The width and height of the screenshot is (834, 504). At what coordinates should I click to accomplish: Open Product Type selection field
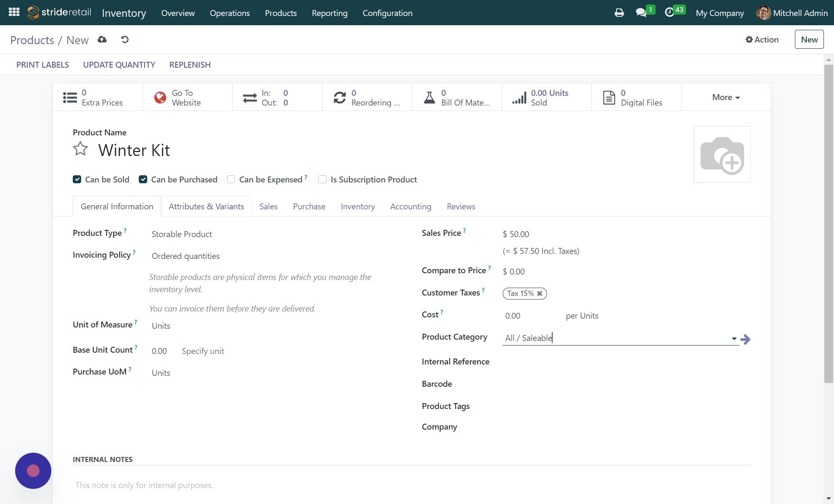(269, 234)
